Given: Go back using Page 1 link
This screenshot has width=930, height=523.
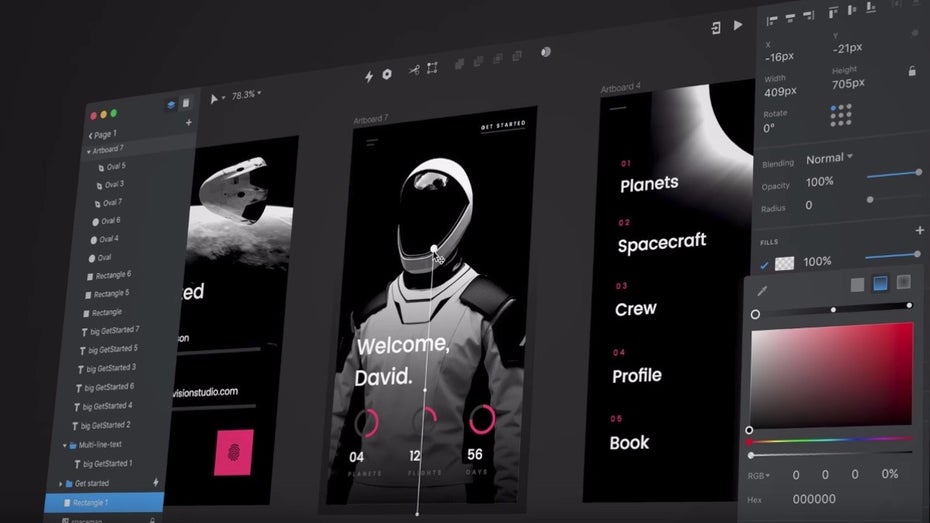Looking at the screenshot, I should (102, 134).
